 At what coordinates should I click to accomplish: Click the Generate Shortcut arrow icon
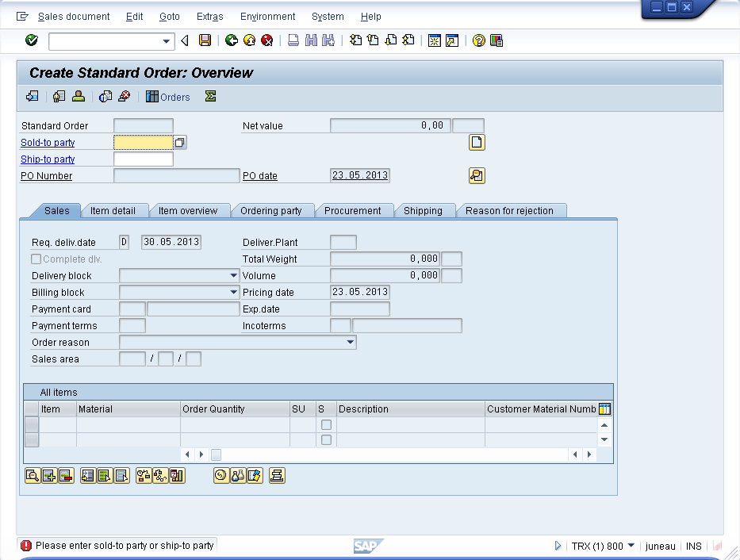(452, 40)
